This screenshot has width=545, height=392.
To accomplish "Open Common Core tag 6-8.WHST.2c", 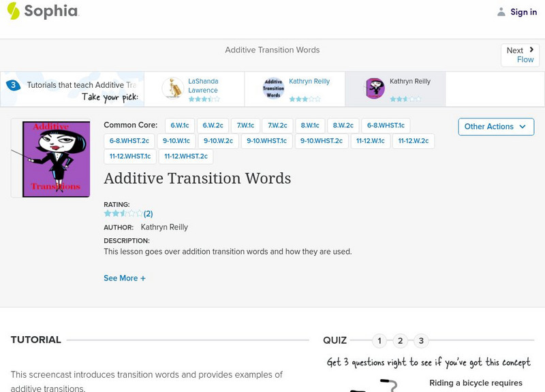I will (129, 141).
